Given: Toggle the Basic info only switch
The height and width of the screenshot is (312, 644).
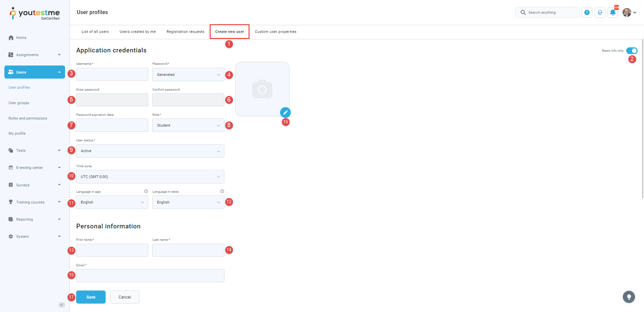Looking at the screenshot, I should pos(632,51).
